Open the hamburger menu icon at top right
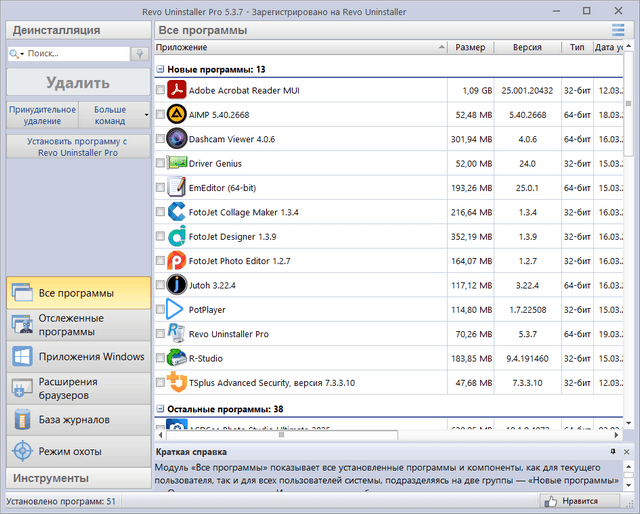The width and height of the screenshot is (640, 514). [x=618, y=31]
